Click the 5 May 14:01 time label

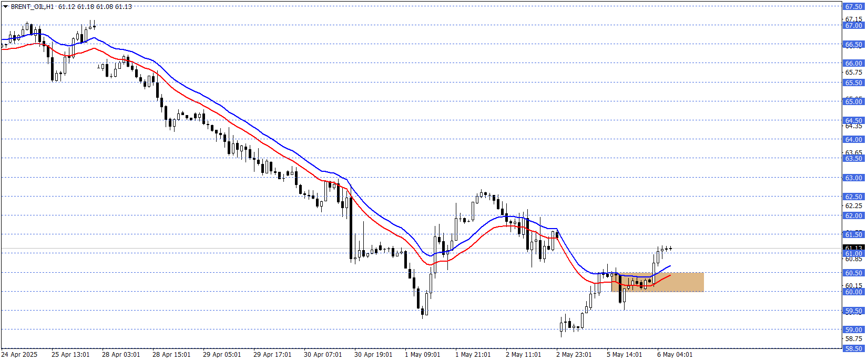[x=625, y=355]
